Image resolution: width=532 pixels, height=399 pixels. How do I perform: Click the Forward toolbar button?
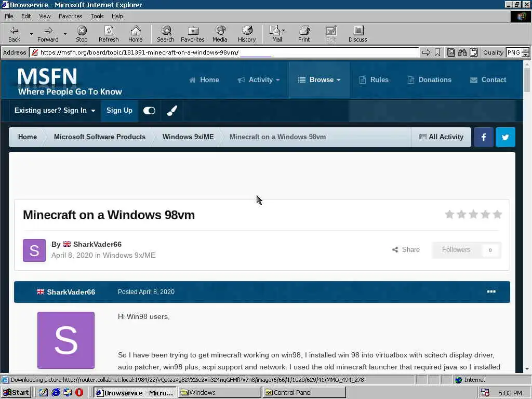[x=48, y=34]
